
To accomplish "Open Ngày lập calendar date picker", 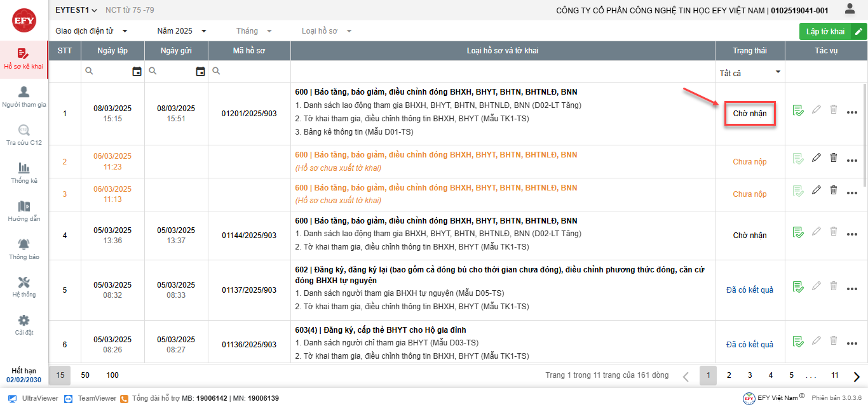I will tap(137, 72).
